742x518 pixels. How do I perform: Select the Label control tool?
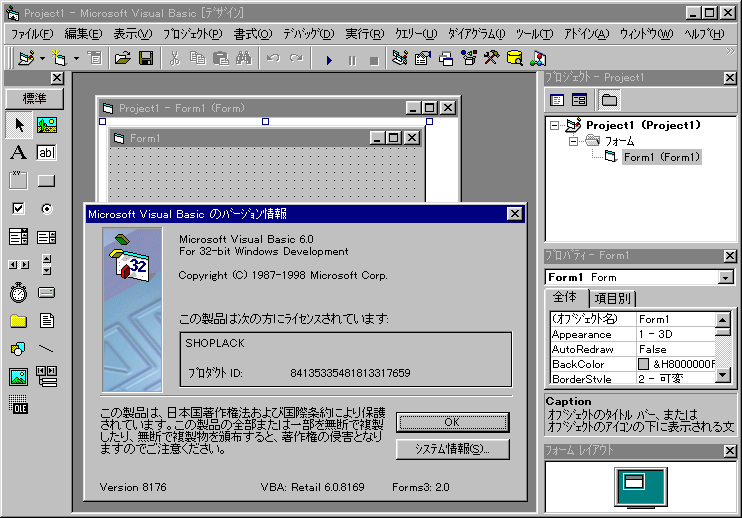pyautogui.click(x=19, y=153)
